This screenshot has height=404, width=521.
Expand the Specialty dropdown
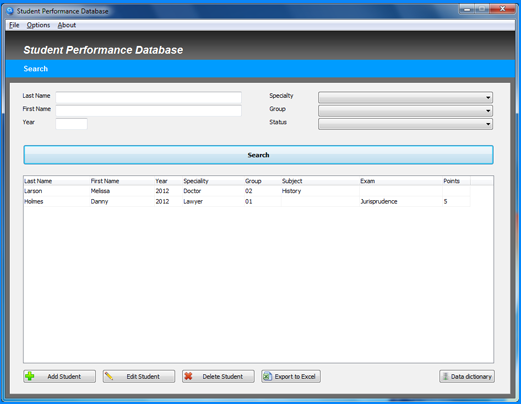405,97
